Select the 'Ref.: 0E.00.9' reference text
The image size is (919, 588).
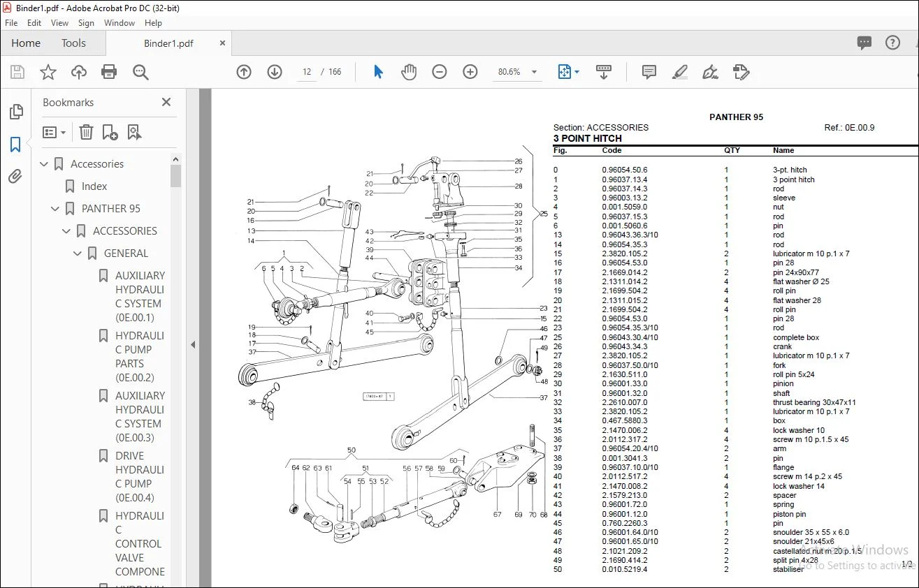click(x=849, y=128)
